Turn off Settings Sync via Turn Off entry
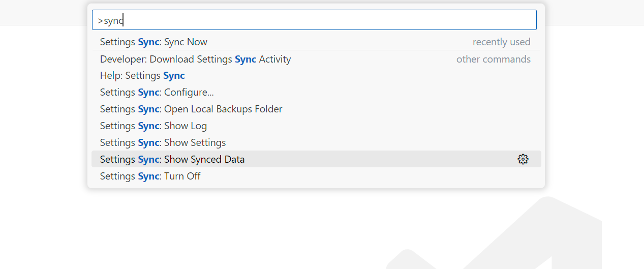Viewport: 644px width, 269px height. pyautogui.click(x=316, y=176)
